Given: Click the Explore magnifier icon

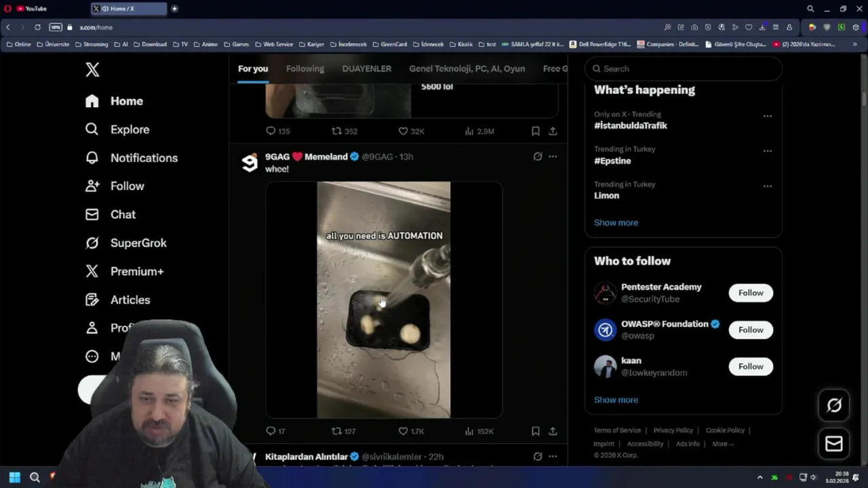Looking at the screenshot, I should click(92, 129).
